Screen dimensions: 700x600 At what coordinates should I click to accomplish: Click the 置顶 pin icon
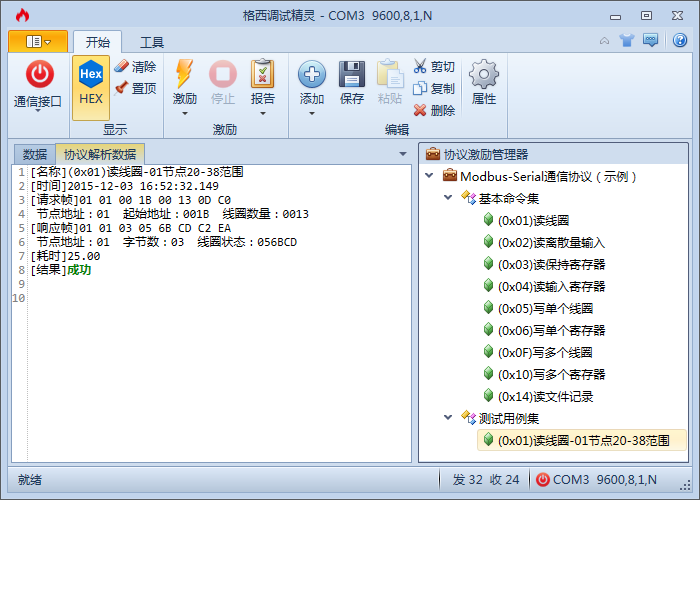(x=121, y=88)
